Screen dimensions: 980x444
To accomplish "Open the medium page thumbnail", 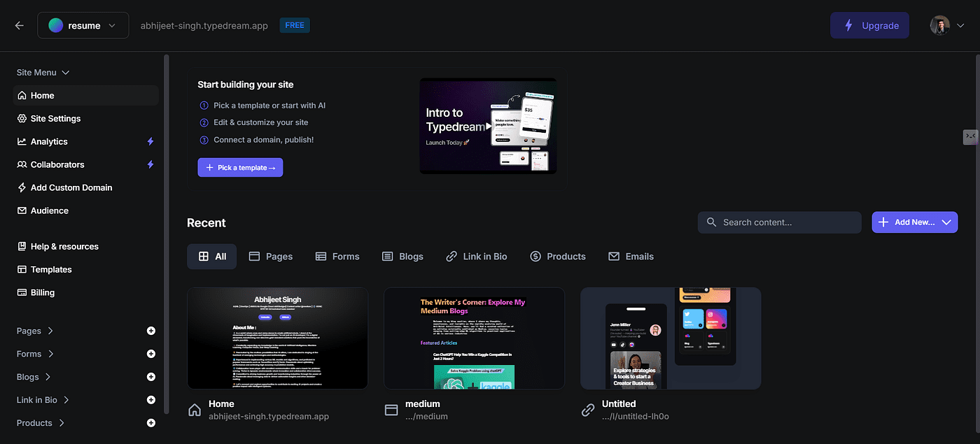I will 474,338.
